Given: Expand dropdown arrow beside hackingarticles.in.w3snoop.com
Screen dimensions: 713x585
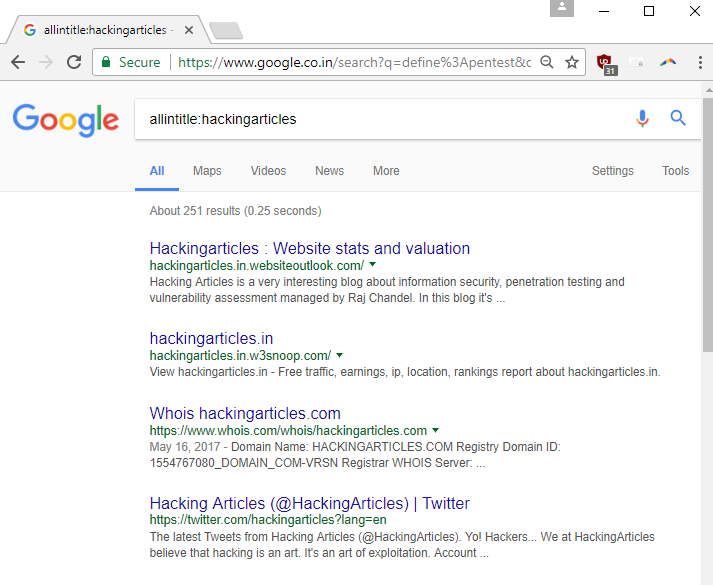Looking at the screenshot, I should [339, 355].
